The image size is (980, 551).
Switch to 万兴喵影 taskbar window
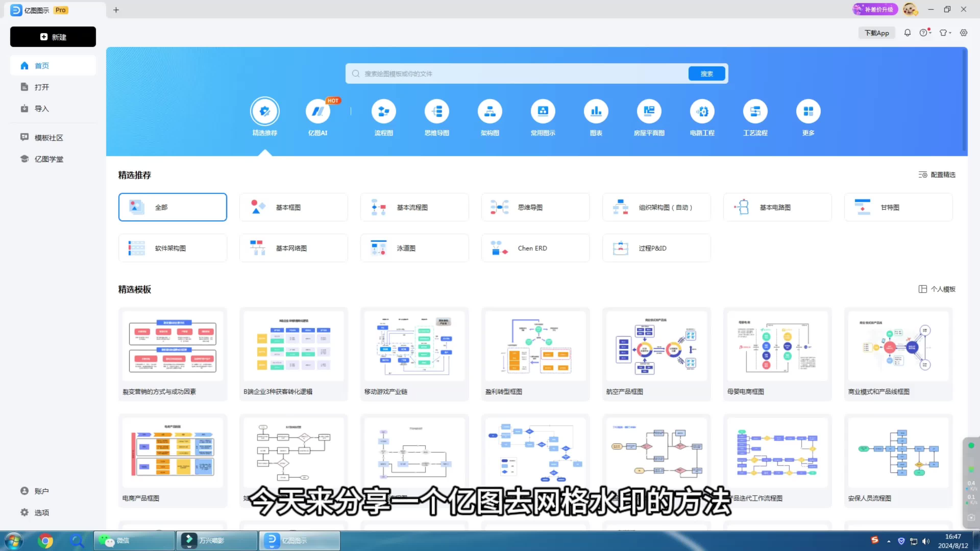tap(217, 540)
